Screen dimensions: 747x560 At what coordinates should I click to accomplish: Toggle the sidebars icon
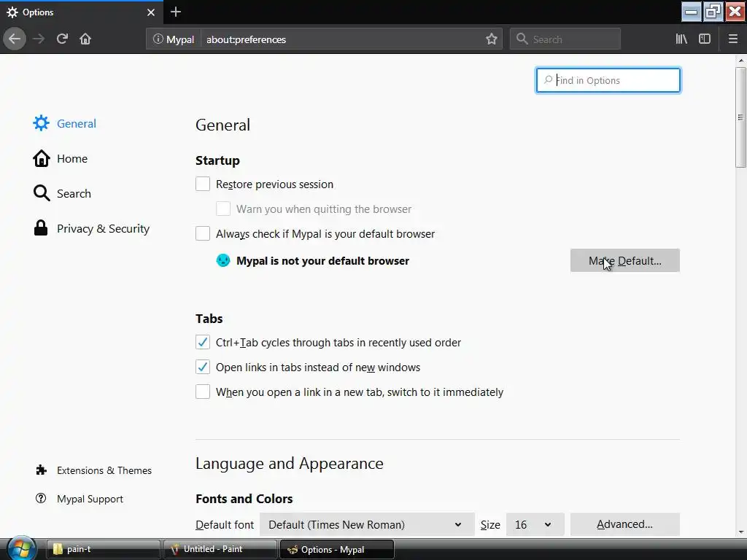705,39
